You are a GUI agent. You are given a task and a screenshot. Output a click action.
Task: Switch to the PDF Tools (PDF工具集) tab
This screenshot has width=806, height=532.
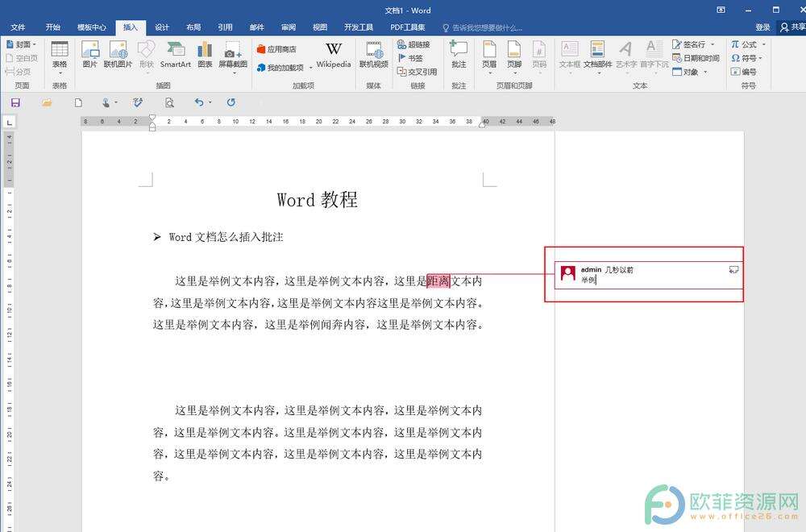click(x=408, y=27)
